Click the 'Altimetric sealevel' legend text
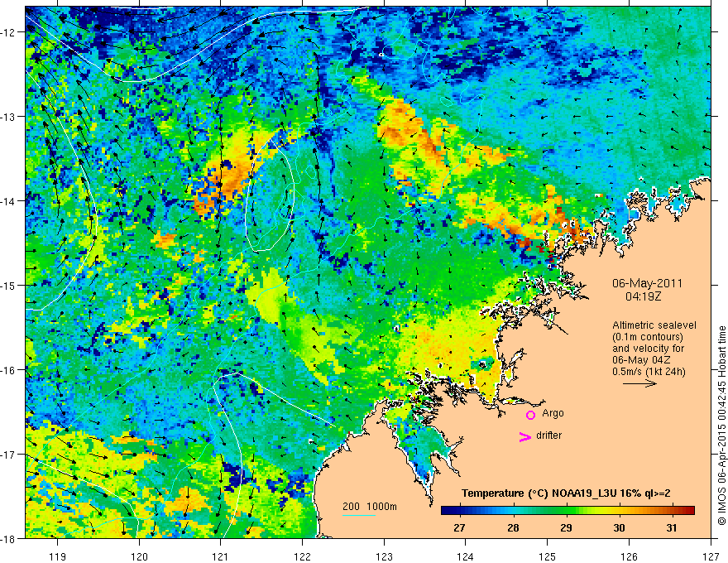This screenshot has width=728, height=563. [654, 325]
